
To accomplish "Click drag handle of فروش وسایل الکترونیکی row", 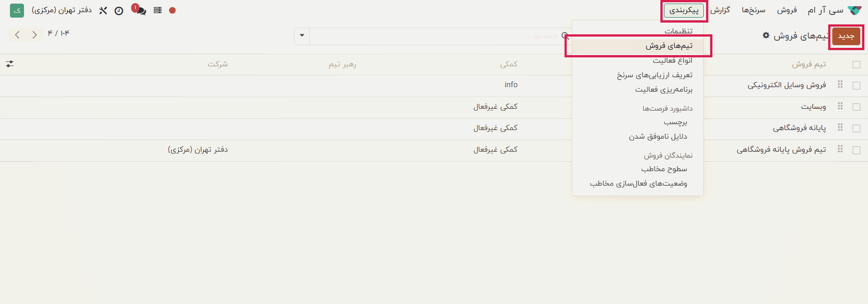I will click(x=840, y=84).
